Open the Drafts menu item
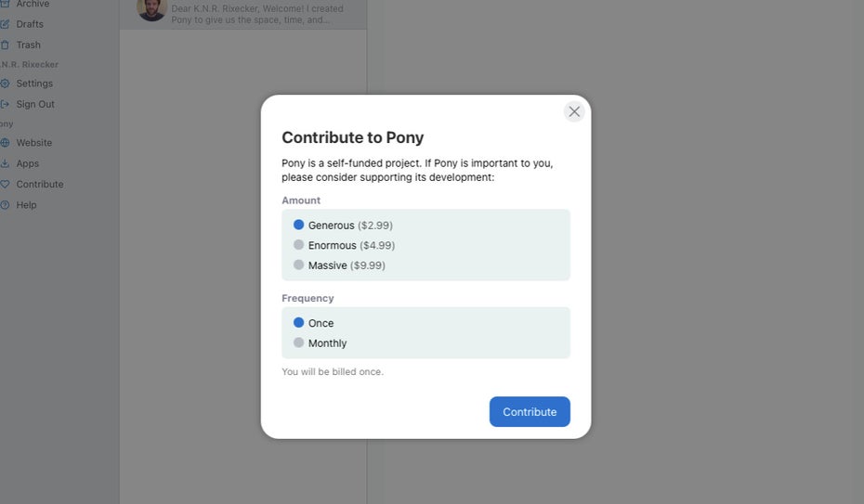The width and height of the screenshot is (864, 504). pos(30,24)
